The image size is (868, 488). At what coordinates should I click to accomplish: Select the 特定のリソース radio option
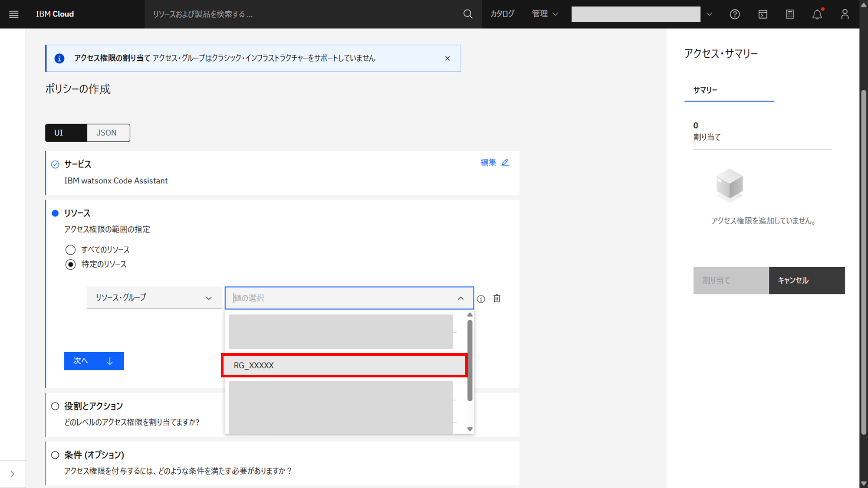(70, 265)
